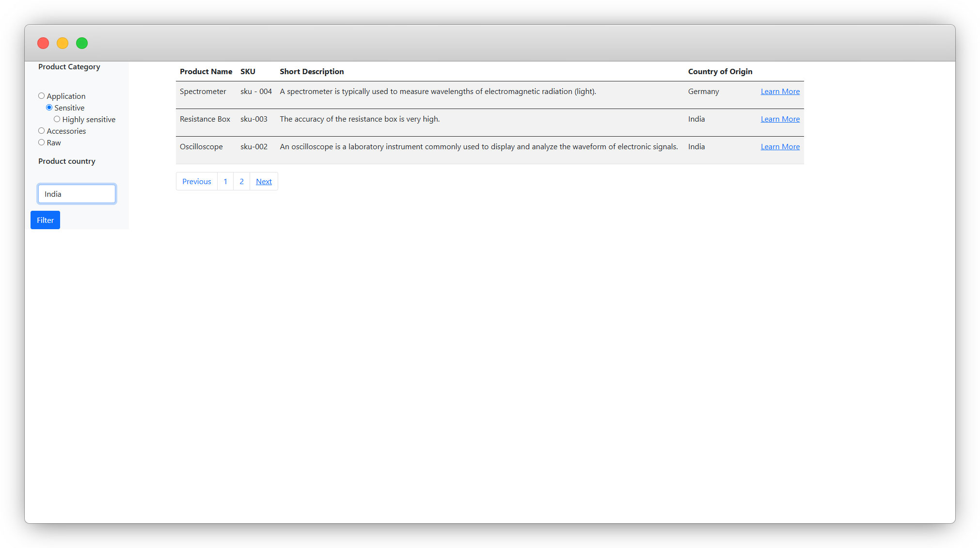Go to pagination page 1

(225, 182)
